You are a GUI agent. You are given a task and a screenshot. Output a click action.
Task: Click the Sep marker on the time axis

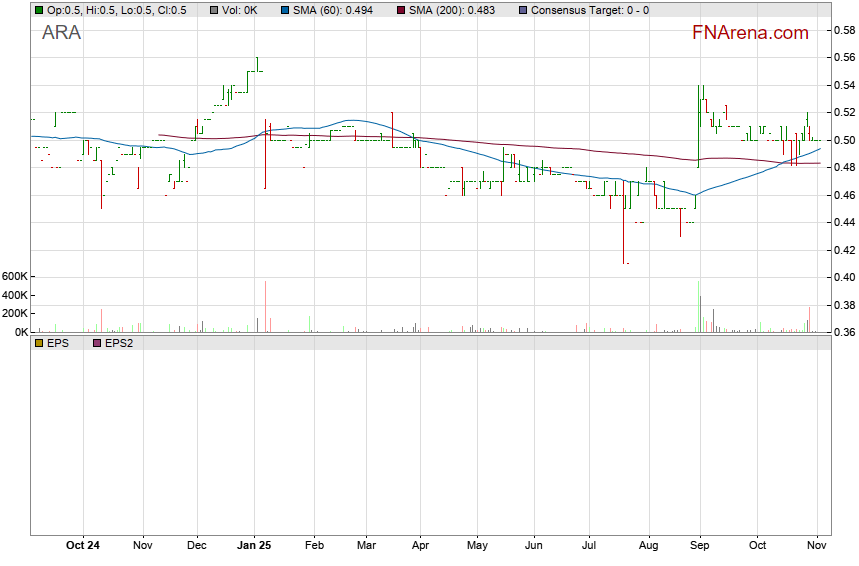[x=700, y=546]
